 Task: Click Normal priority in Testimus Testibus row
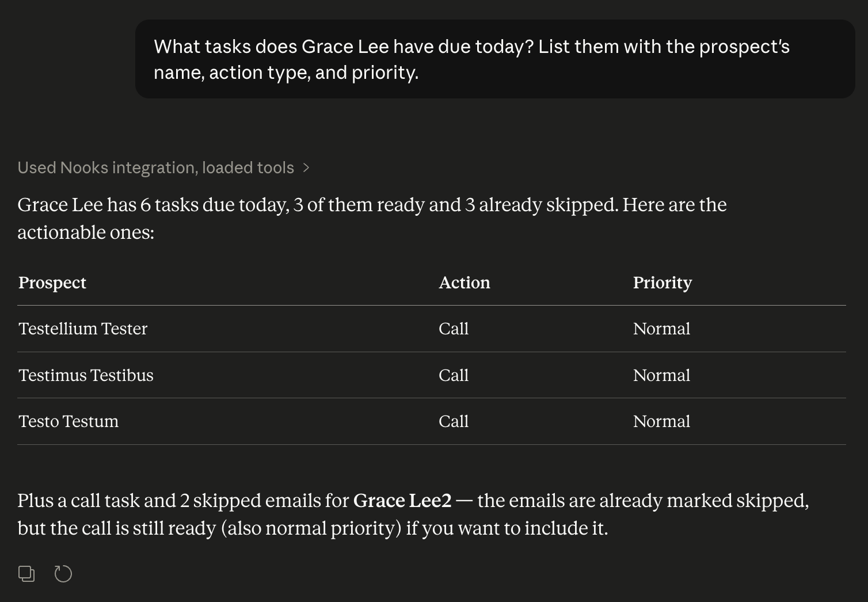(661, 375)
